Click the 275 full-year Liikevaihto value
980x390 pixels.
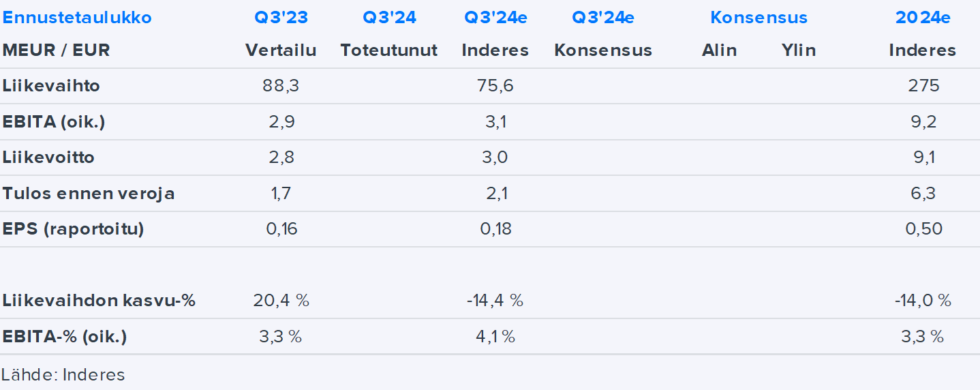click(923, 86)
